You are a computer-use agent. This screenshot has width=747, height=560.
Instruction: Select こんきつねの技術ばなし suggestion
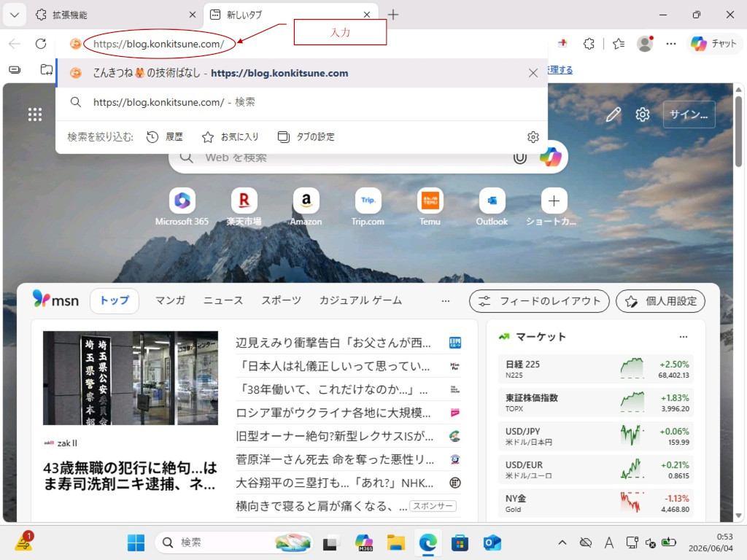click(301, 73)
